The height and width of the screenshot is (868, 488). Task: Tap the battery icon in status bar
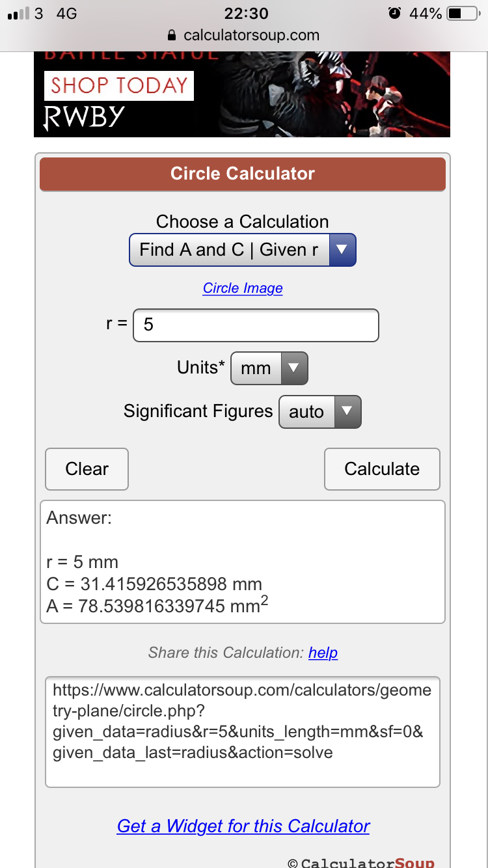click(463, 13)
